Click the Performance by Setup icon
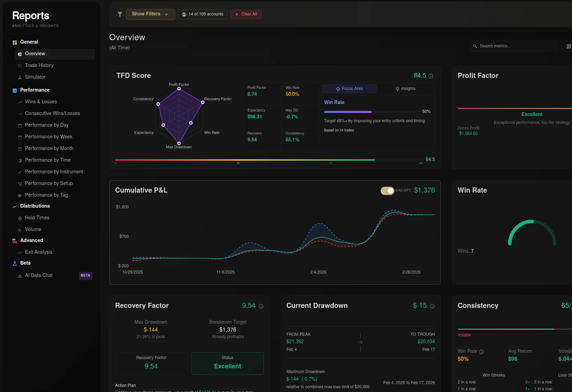 pyautogui.click(x=20, y=184)
